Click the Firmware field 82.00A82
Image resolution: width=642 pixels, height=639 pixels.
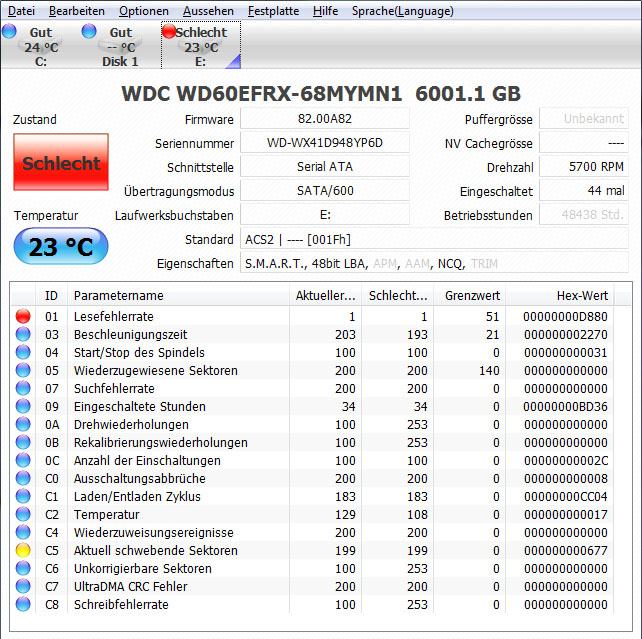(x=325, y=119)
